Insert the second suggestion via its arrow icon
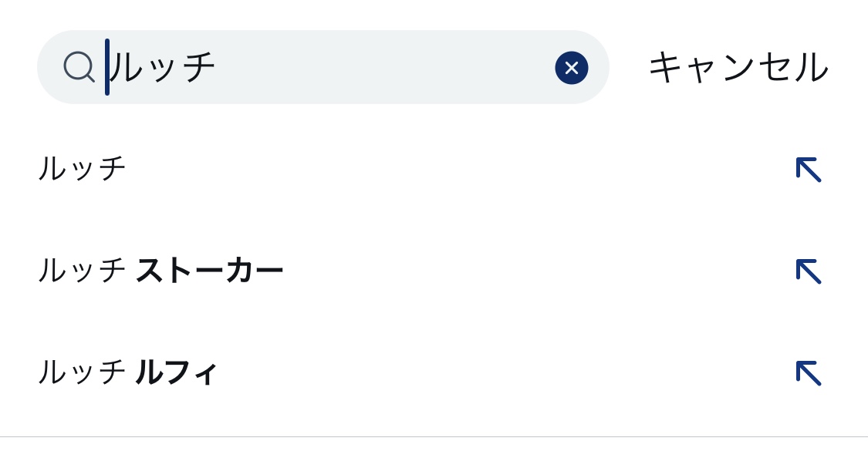868x458 pixels. click(808, 271)
